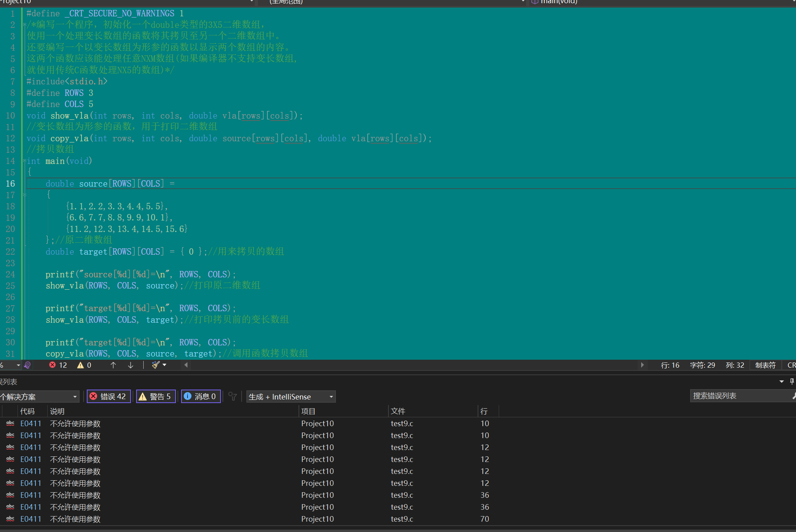Viewport: 796px width, 532px height.
Task: Open the main(void) member dropdown
Action: [663, 2]
